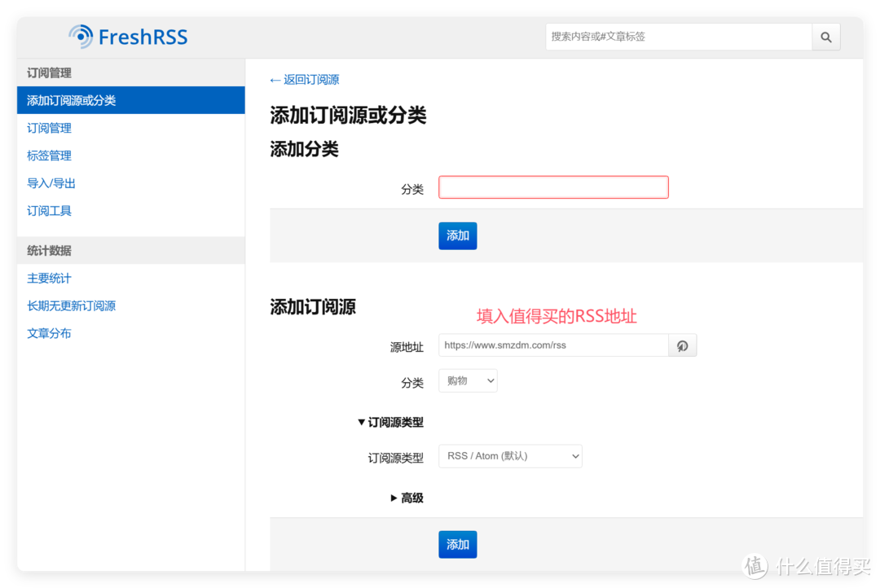Click the 添加 button under 添加分类
Screen dimensions: 880x588
(457, 235)
